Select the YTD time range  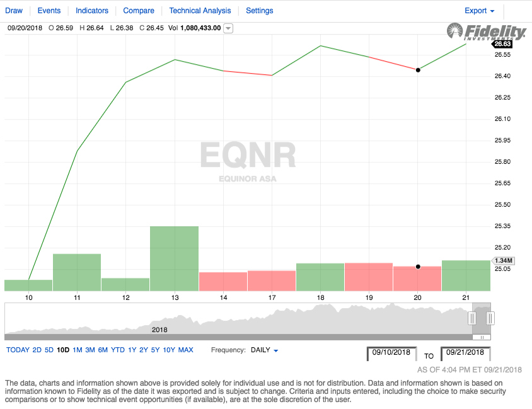click(x=118, y=350)
